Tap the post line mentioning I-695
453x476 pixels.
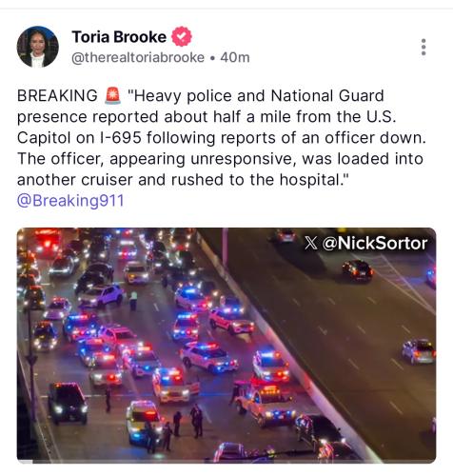(x=222, y=138)
